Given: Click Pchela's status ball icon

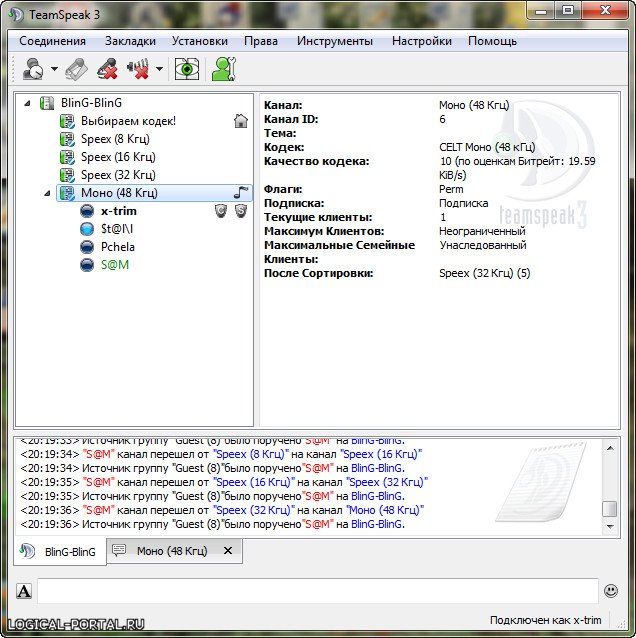Looking at the screenshot, I should click(87, 247).
